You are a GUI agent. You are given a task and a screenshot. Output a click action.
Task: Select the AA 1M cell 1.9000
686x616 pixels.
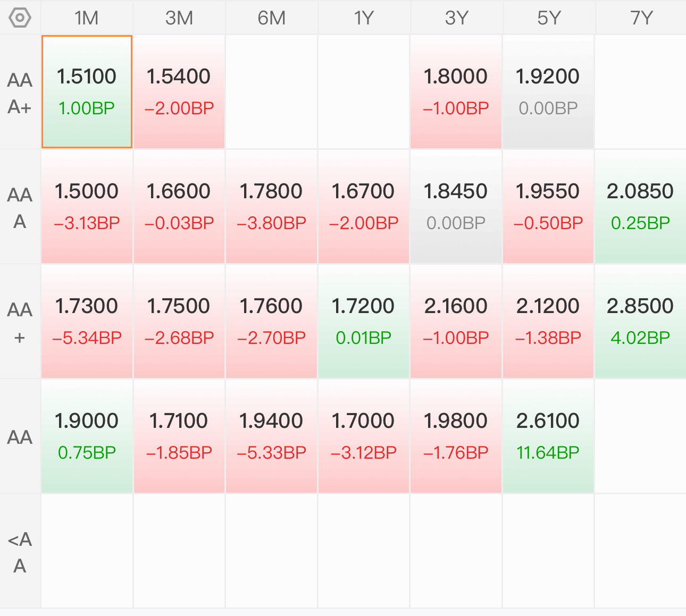tap(87, 436)
